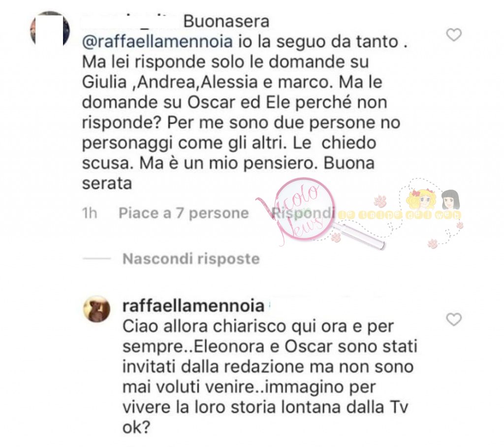Image resolution: width=504 pixels, height=447 pixels.
Task: Click the reply text starting 'Ciao allora chiarisco'
Action: coord(270,377)
